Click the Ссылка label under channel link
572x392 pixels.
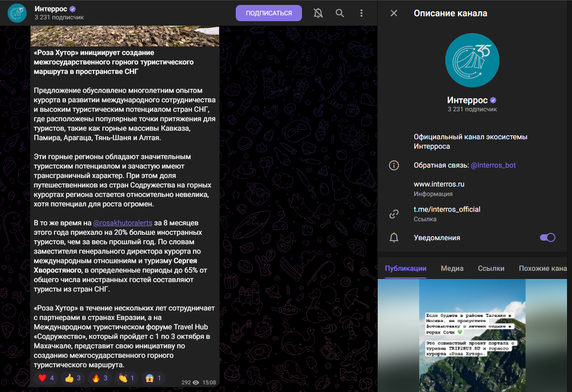click(425, 219)
